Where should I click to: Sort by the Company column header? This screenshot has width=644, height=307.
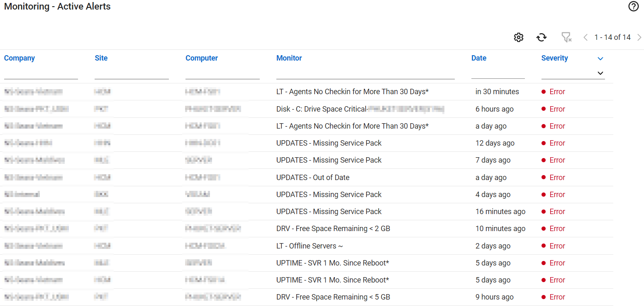[20, 58]
